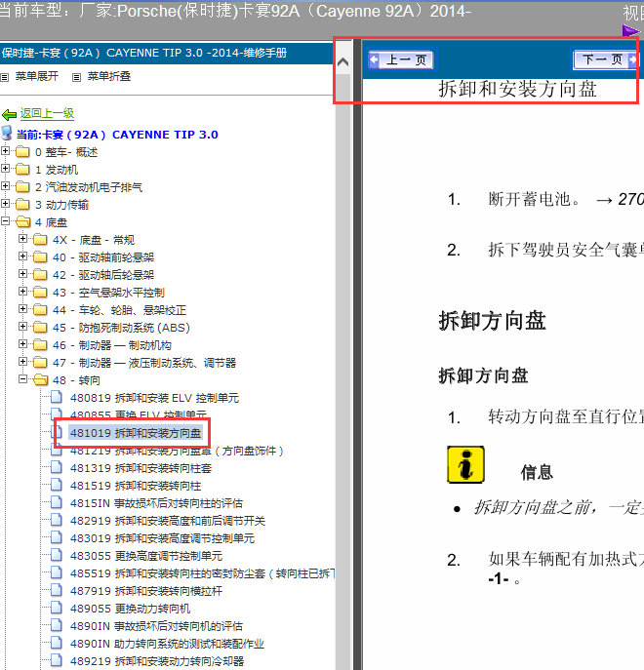
Task: Open 483019 拆卸和安装高度调节控制单元
Action: point(162,538)
